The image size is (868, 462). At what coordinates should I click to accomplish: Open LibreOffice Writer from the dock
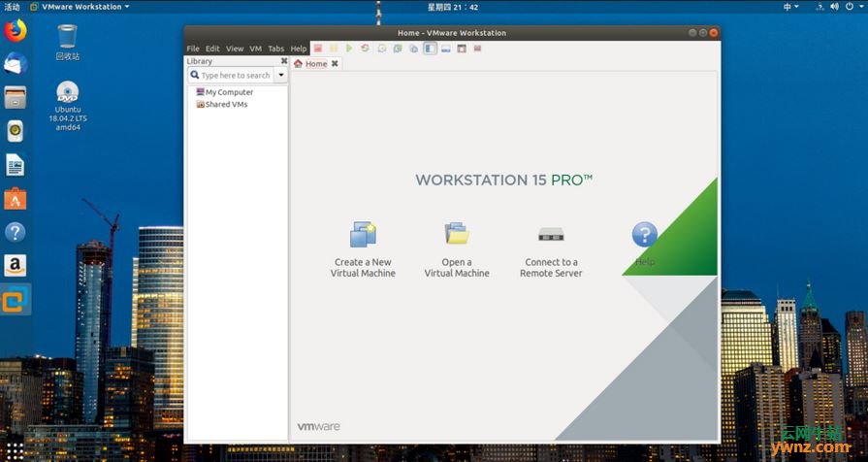click(16, 165)
